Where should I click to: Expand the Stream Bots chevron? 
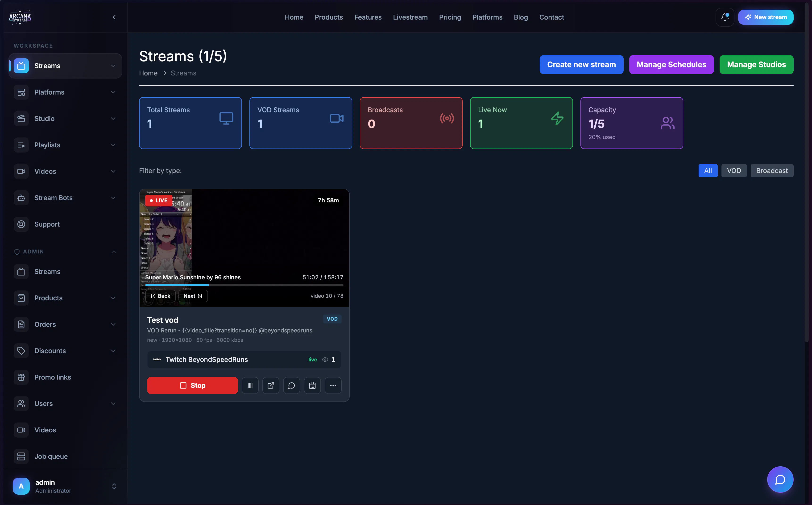[113, 198]
